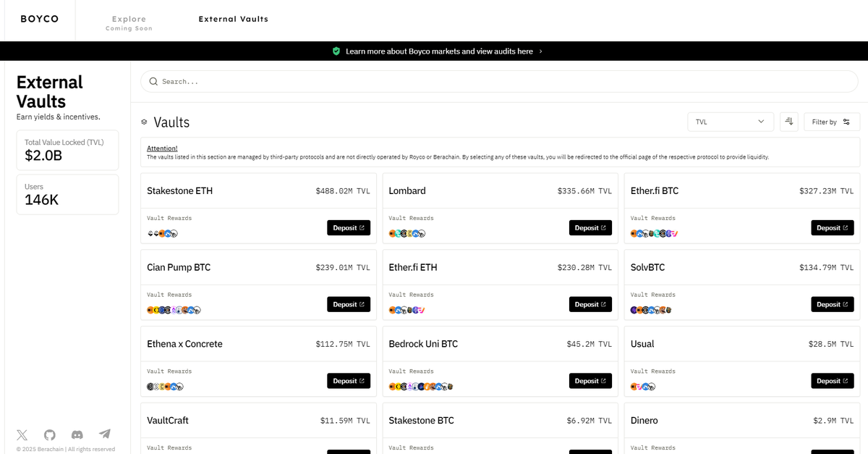Deposit into Stakestone ETH vault
Image resolution: width=868 pixels, height=454 pixels.
[349, 228]
